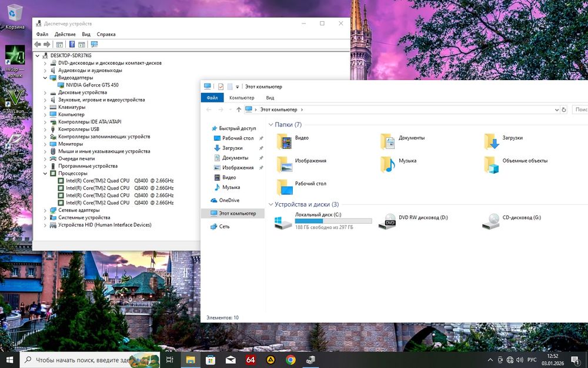The width and height of the screenshot is (588, 368).
Task: Click the volume icon in system tray
Action: 519,360
